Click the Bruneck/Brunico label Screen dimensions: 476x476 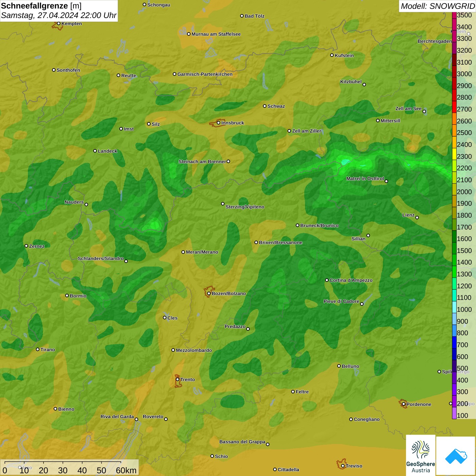(x=319, y=225)
